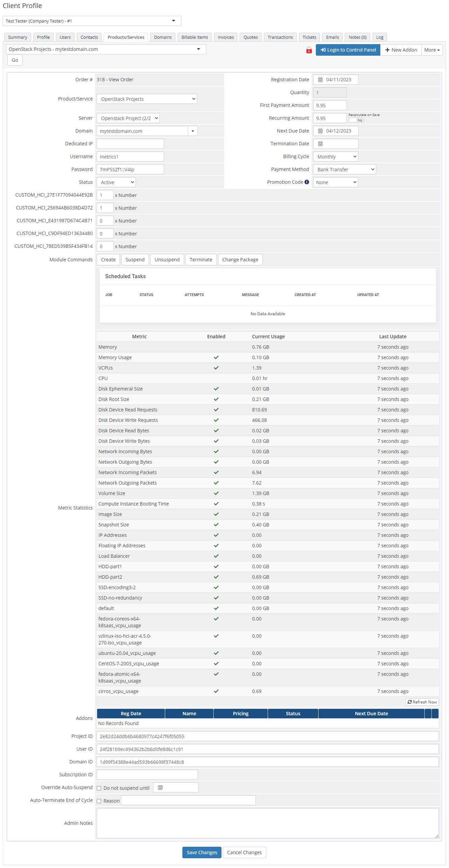Focus the First Payment Amount field
The width and height of the screenshot is (449, 868).
(330, 105)
